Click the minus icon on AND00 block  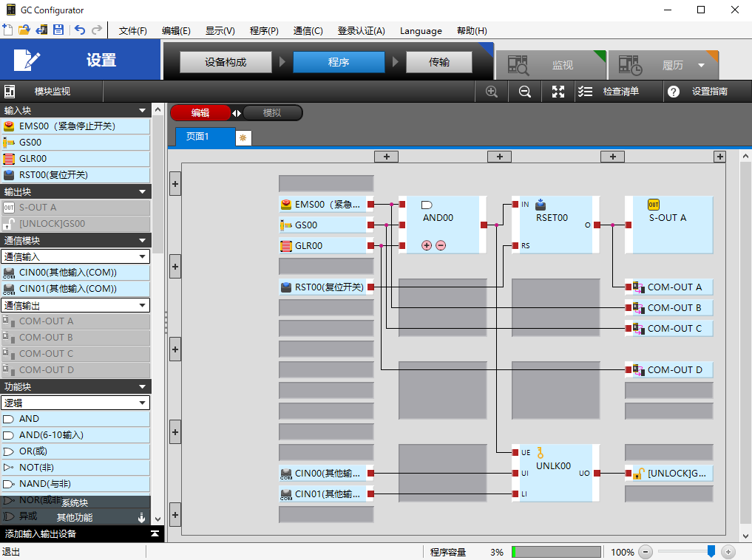point(441,245)
